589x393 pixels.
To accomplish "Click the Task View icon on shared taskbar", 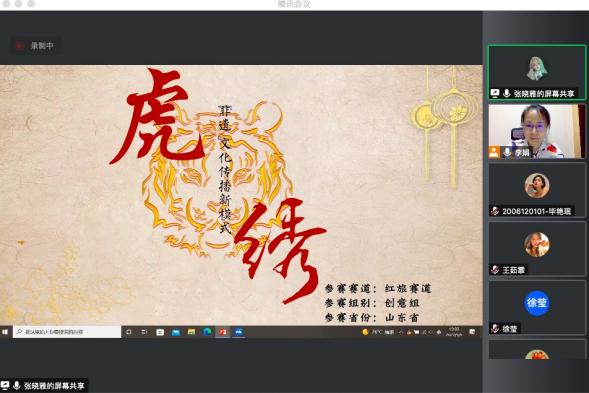I will click(144, 332).
